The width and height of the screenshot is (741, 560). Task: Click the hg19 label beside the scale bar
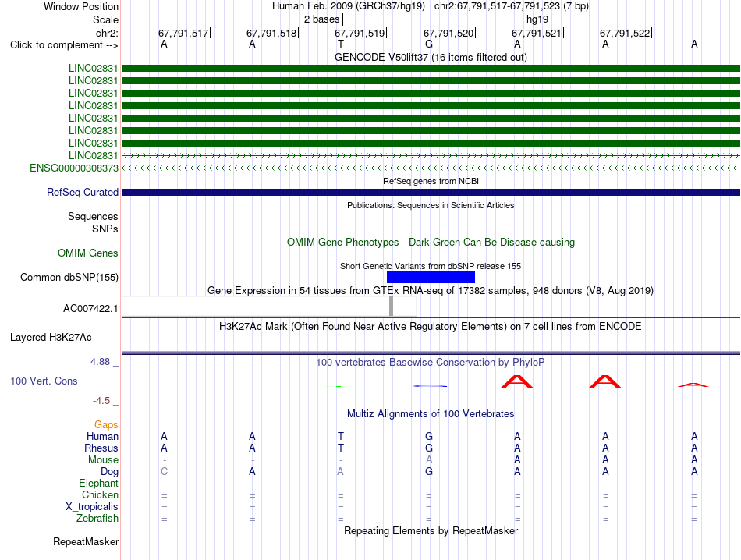coord(537,19)
